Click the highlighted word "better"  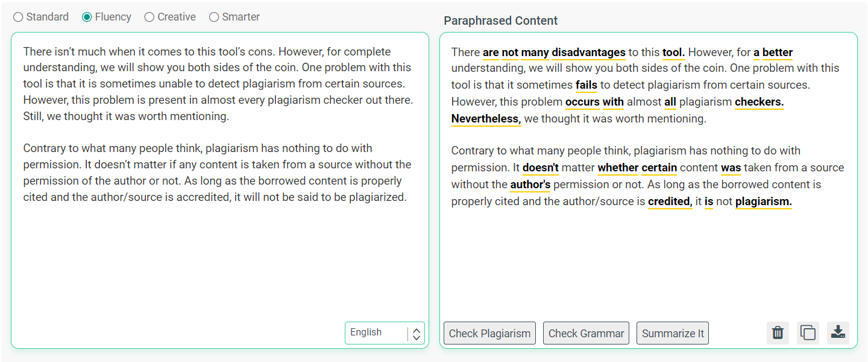tap(778, 52)
